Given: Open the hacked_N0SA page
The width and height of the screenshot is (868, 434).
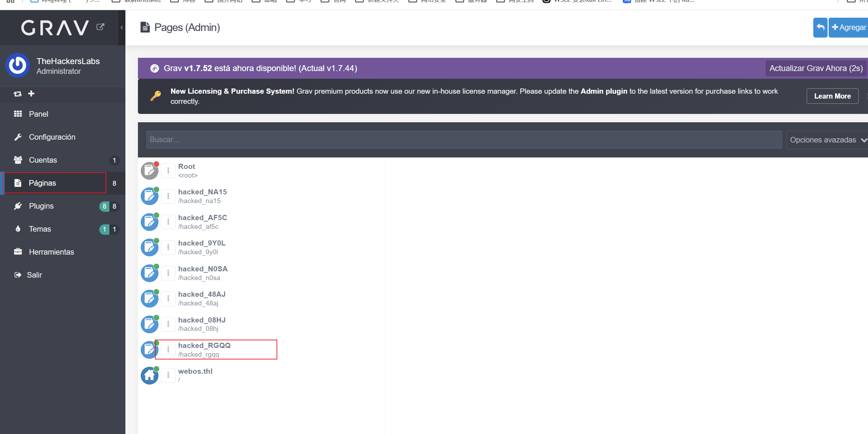Looking at the screenshot, I should point(203,269).
